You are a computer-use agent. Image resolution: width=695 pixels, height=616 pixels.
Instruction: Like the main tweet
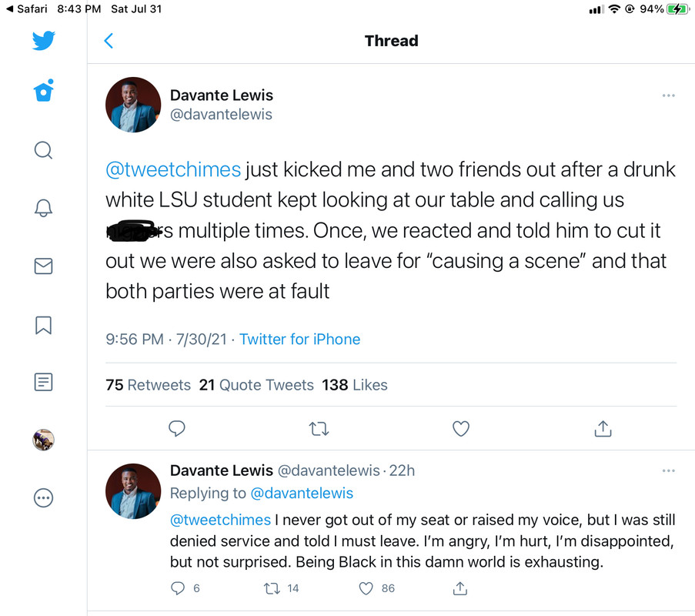point(461,429)
